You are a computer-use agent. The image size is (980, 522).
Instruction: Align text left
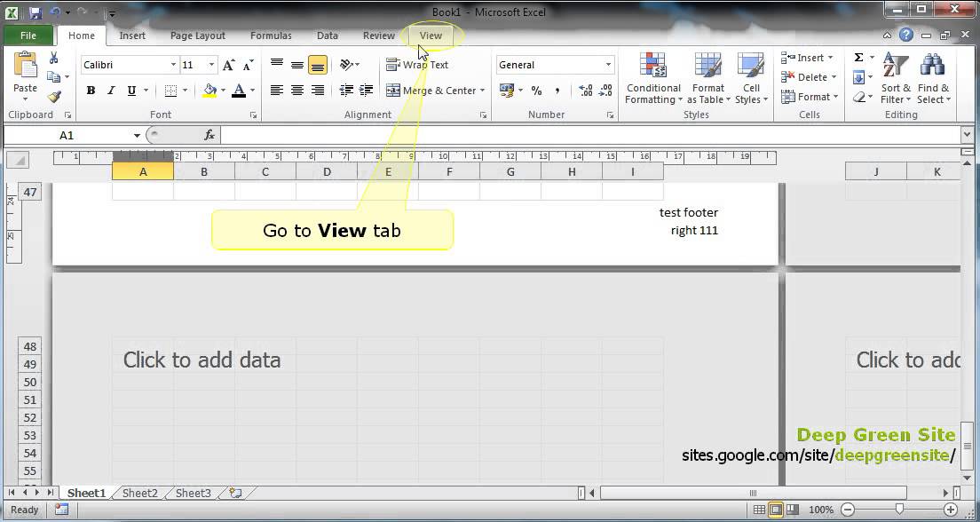coord(277,91)
